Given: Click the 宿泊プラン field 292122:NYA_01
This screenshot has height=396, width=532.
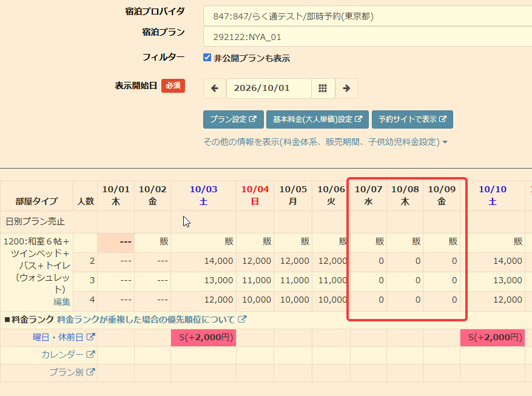Looking at the screenshot, I should pyautogui.click(x=368, y=36).
